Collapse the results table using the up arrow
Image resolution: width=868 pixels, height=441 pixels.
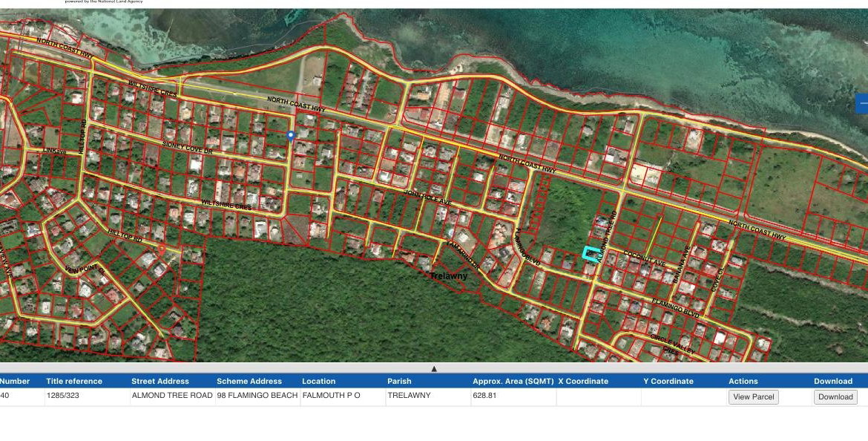tap(434, 367)
